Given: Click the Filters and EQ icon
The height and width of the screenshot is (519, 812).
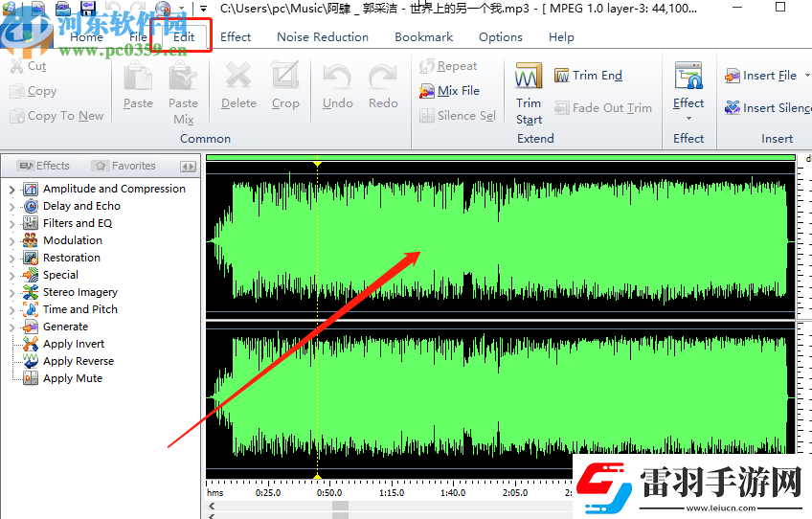Looking at the screenshot, I should click(31, 223).
